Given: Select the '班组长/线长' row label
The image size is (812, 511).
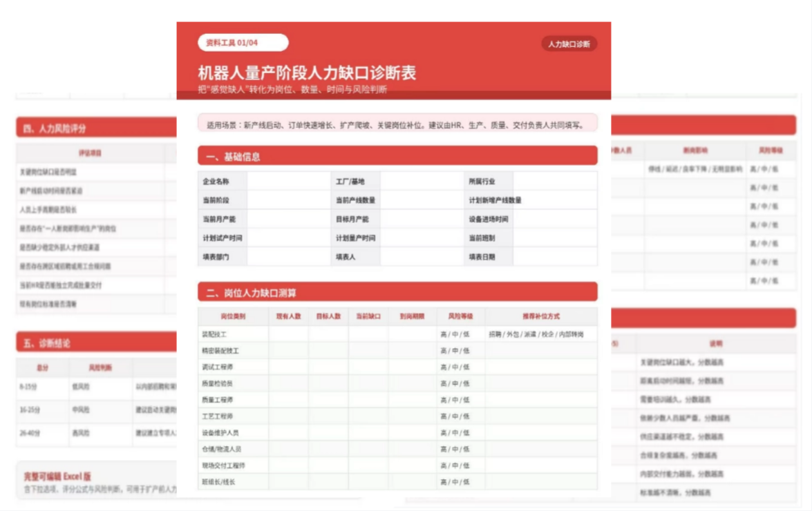Looking at the screenshot, I should tap(218, 481).
